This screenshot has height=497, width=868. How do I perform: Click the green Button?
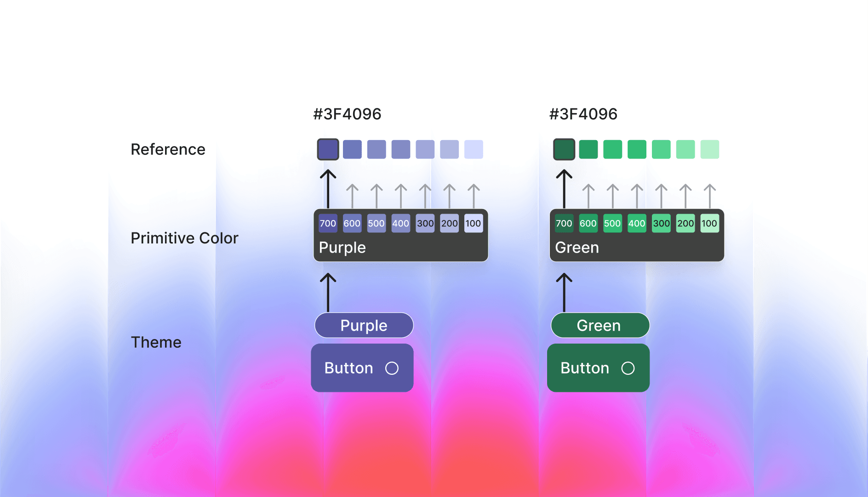598,368
